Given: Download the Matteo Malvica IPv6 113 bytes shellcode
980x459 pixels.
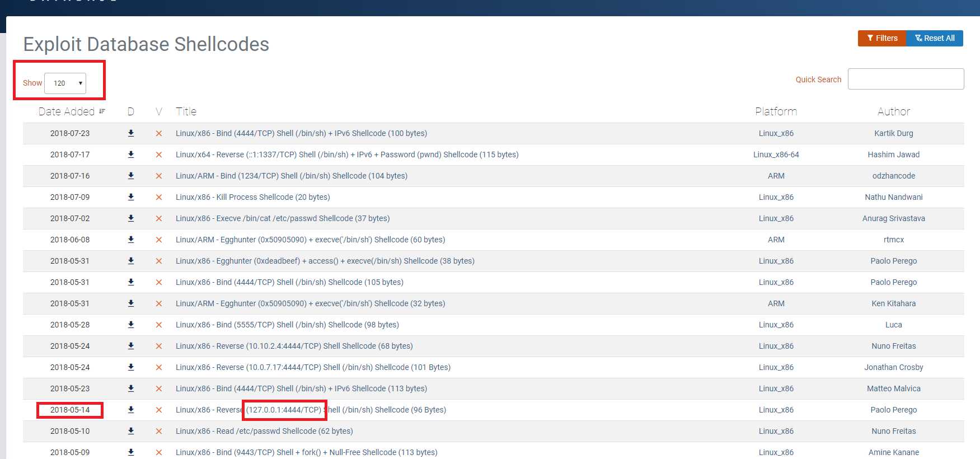Looking at the screenshot, I should pos(131,388).
